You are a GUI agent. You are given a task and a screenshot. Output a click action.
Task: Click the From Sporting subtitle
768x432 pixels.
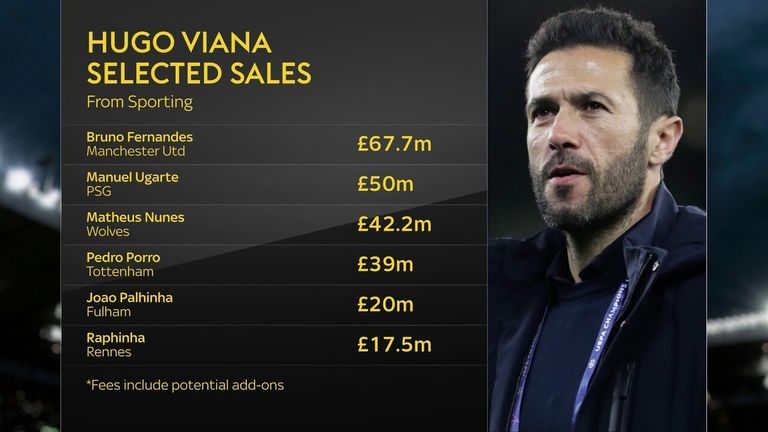coord(138,101)
